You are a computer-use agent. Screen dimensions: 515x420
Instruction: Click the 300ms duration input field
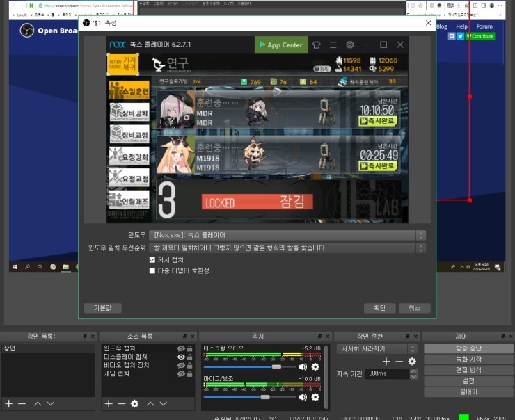pos(388,373)
